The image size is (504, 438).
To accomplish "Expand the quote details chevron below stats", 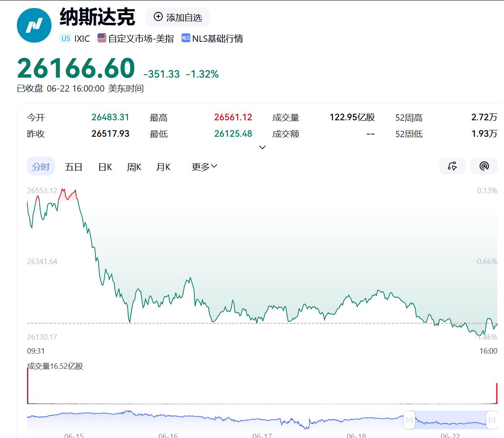I will click(262, 147).
